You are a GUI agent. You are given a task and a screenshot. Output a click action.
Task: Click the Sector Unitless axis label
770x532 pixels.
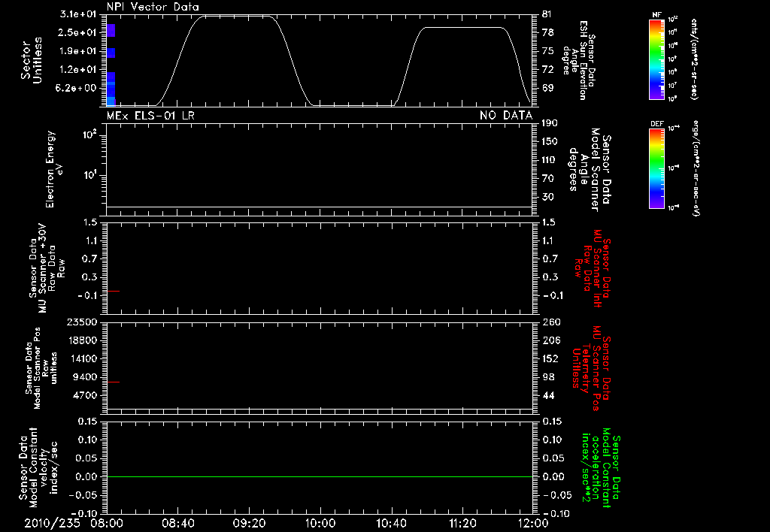[x=32, y=60]
